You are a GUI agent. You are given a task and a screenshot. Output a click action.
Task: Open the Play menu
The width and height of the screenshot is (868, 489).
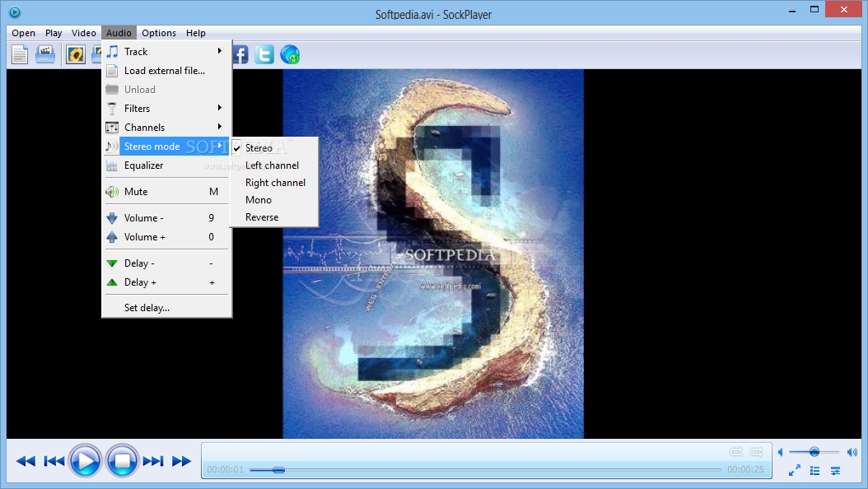54,33
